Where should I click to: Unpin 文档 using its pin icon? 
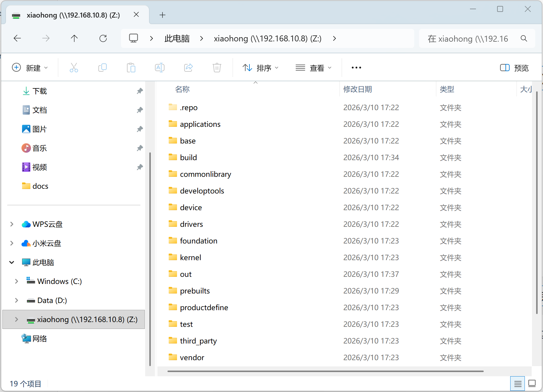point(140,110)
